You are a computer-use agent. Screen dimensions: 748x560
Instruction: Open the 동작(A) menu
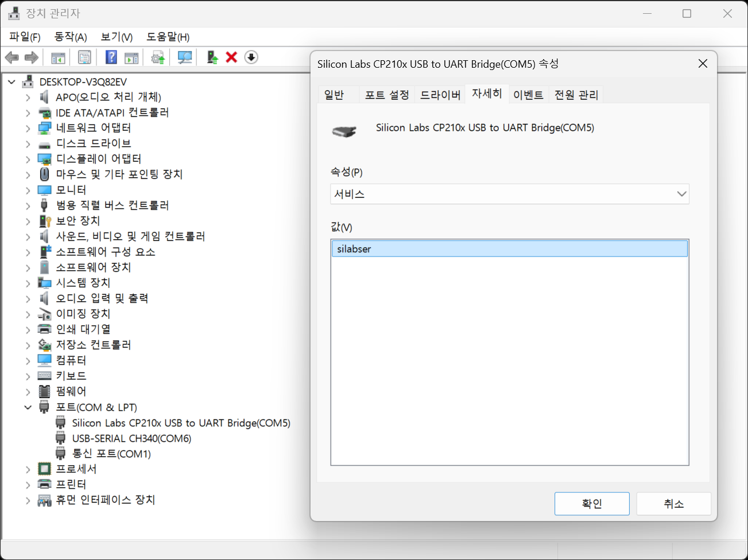(71, 37)
